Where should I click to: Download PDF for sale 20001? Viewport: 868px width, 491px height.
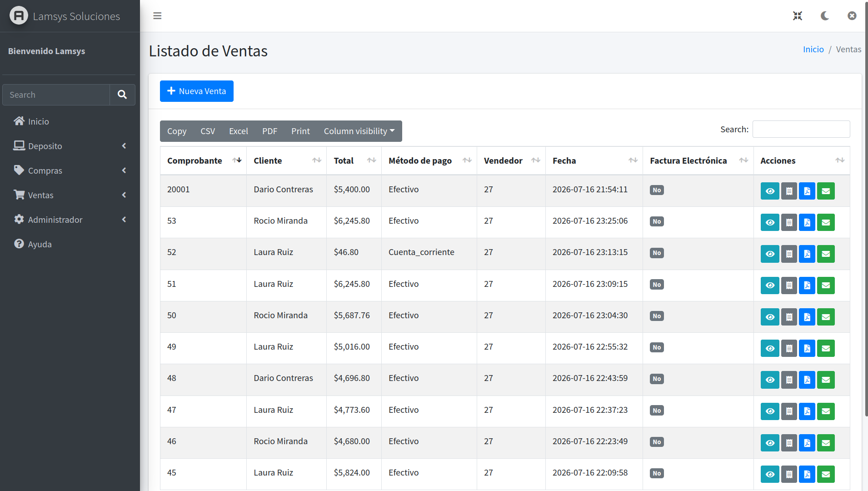click(807, 191)
